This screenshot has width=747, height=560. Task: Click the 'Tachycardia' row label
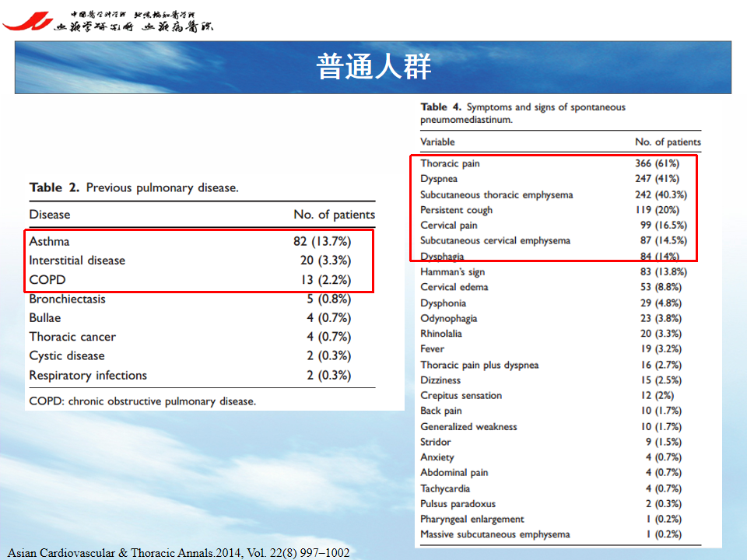click(445, 489)
